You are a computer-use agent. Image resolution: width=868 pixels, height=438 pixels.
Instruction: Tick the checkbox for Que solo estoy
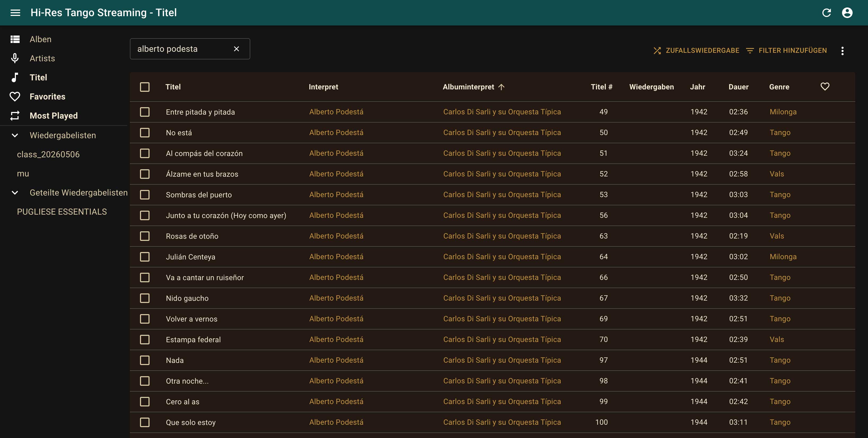pyautogui.click(x=145, y=422)
